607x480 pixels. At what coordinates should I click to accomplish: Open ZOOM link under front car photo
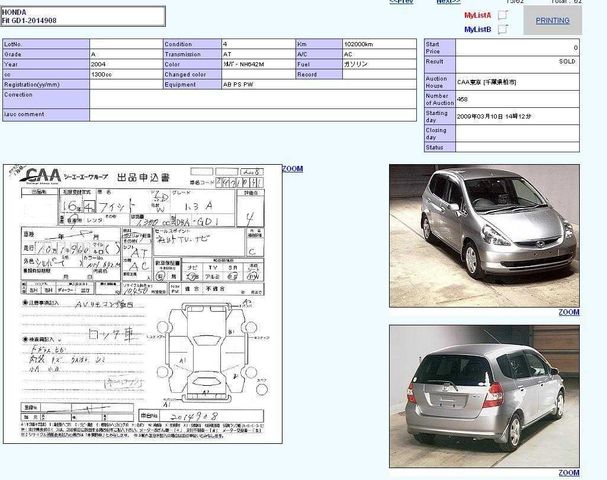(x=569, y=312)
